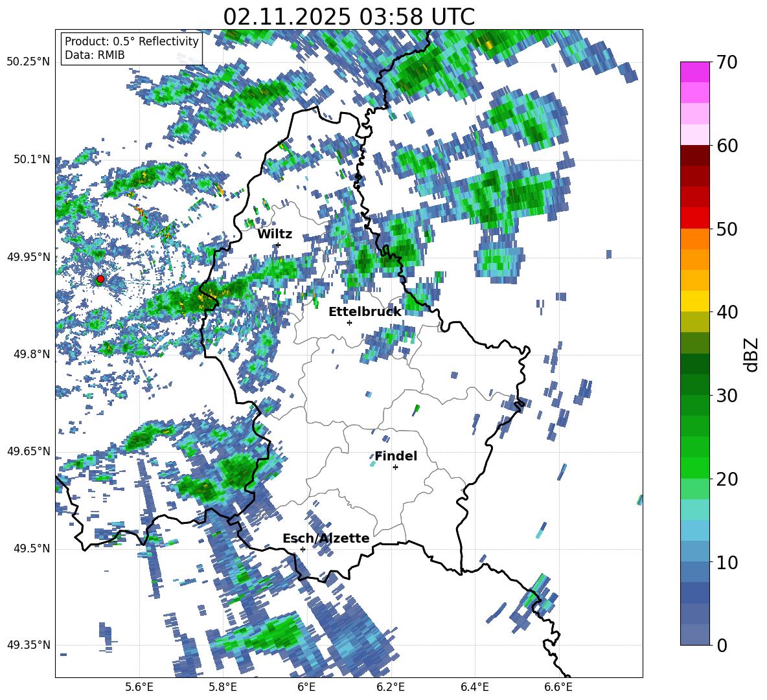Click the 'Data: RMIB' legend text
Viewport: 767px width, 700px height.
tap(95, 55)
